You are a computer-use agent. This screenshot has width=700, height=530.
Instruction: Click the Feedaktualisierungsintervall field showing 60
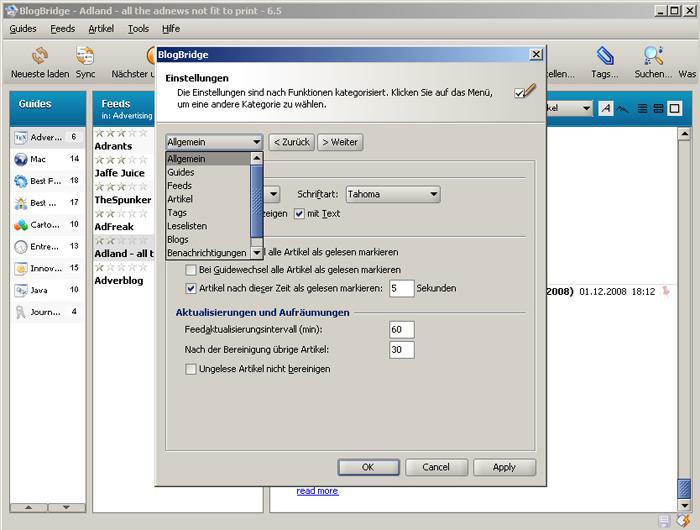point(401,330)
